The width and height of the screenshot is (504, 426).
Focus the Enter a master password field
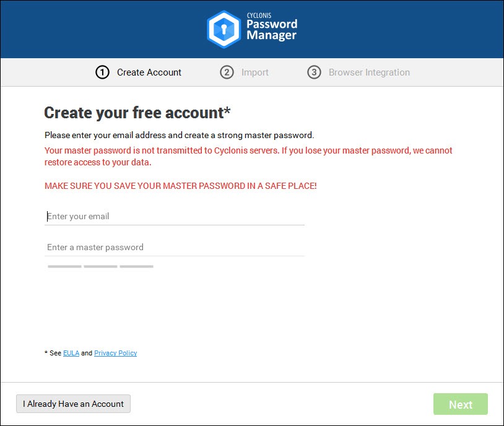tap(175, 247)
